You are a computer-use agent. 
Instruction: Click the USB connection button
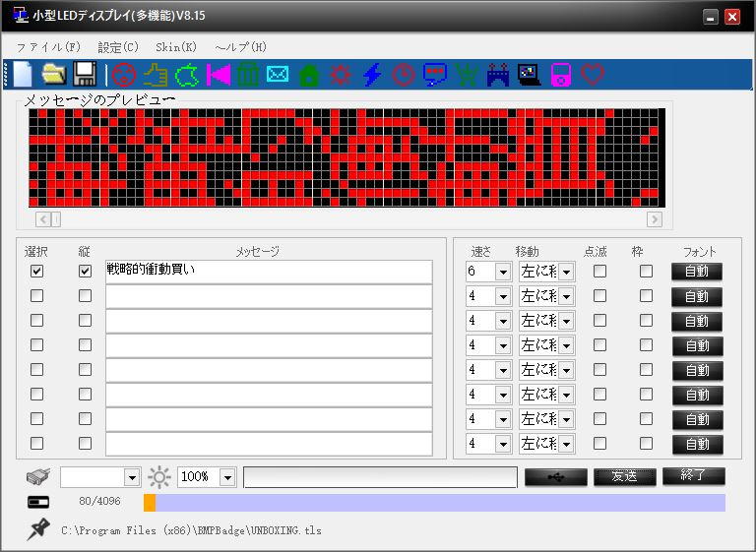tap(556, 477)
